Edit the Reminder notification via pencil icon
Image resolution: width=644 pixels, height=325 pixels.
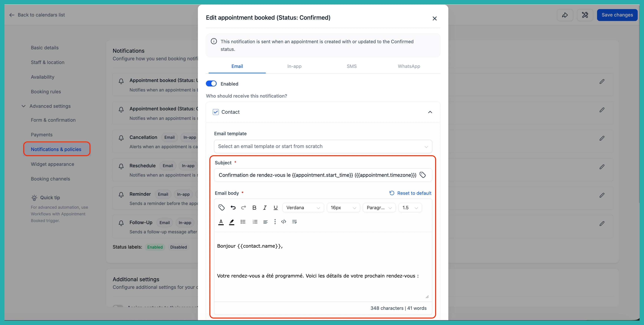[602, 195]
